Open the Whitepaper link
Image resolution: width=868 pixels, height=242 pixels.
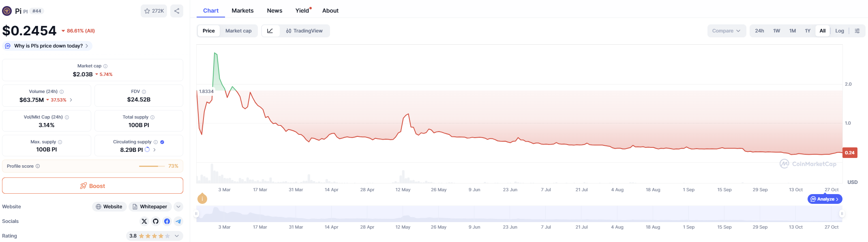tap(150, 207)
